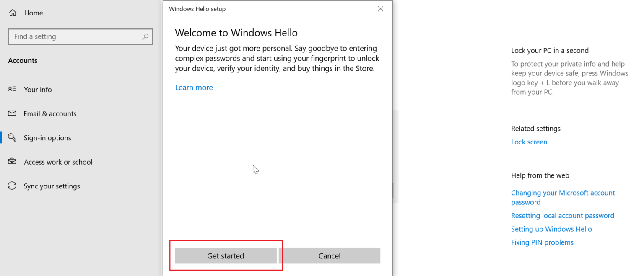This screenshot has width=644, height=276.
Task: Click the Access work or school briefcase icon
Action: coord(12,162)
